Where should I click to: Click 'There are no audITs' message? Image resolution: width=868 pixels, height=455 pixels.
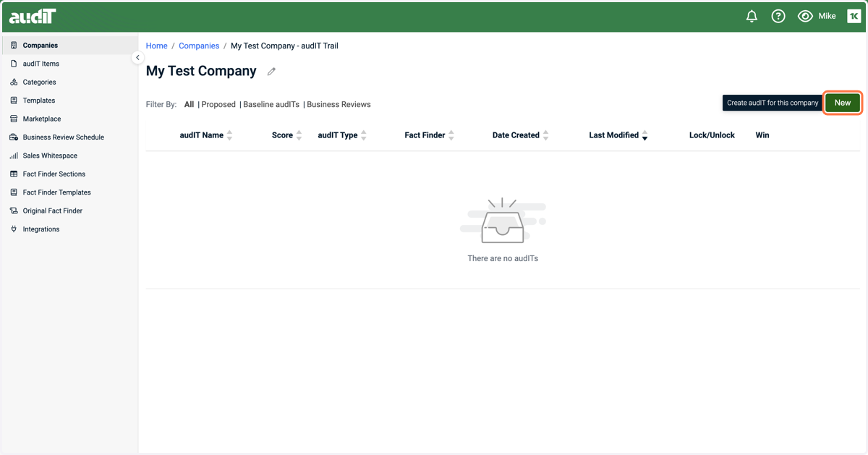click(x=503, y=258)
